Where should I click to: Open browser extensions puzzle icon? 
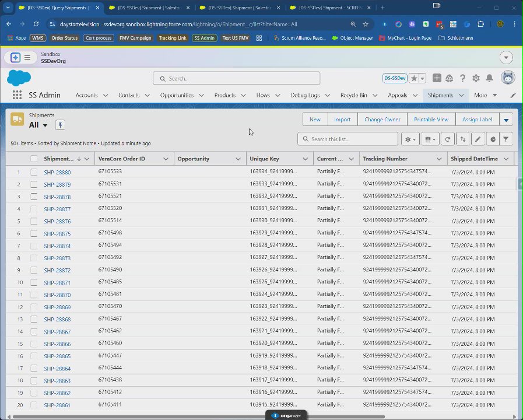pos(480,24)
